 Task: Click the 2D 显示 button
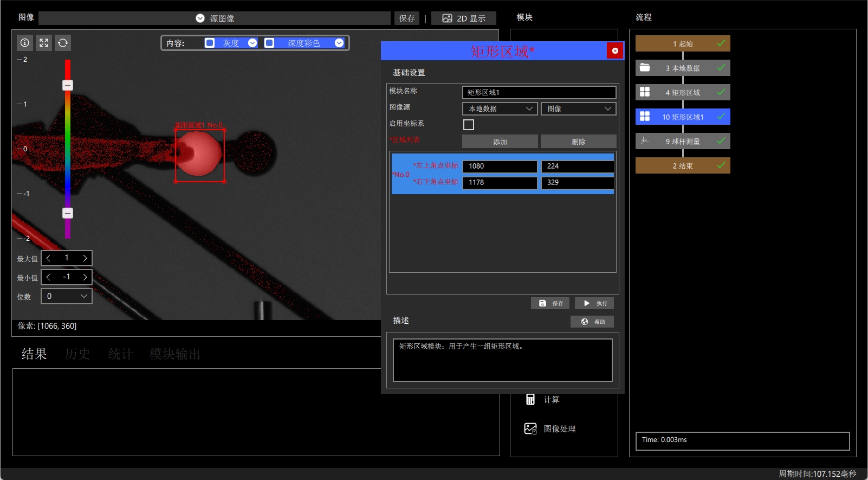464,18
